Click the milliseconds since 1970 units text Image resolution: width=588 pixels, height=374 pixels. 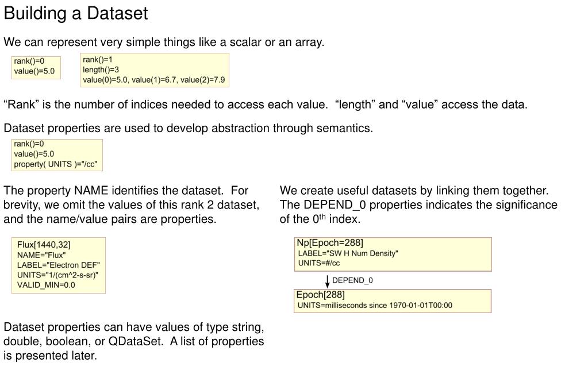[389, 306]
